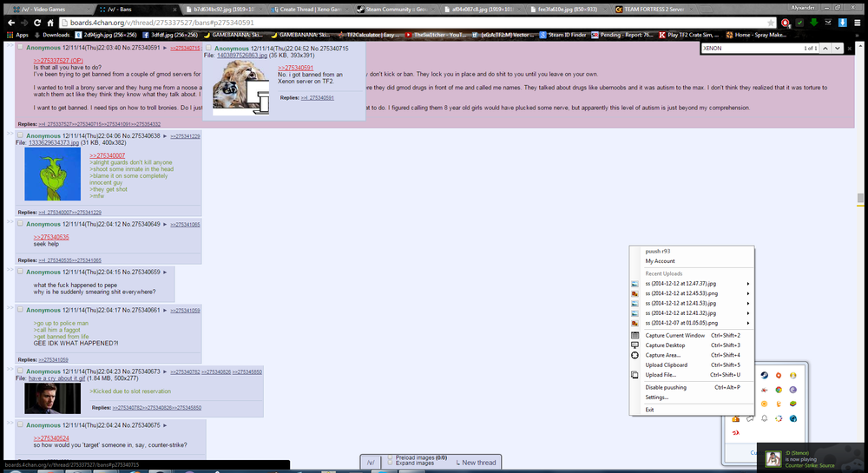
Task: Click the Capture Desktop monitor icon
Action: pyautogui.click(x=635, y=345)
